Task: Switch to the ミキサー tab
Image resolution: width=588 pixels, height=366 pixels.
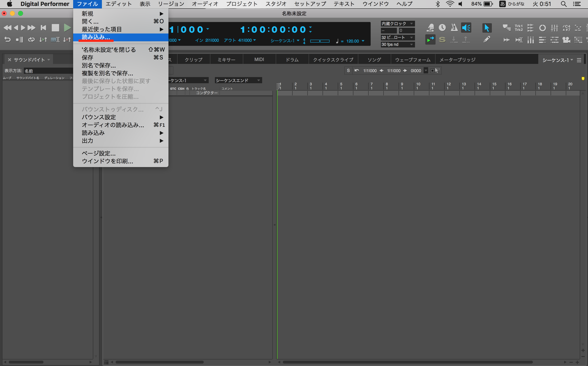Action: (226, 60)
